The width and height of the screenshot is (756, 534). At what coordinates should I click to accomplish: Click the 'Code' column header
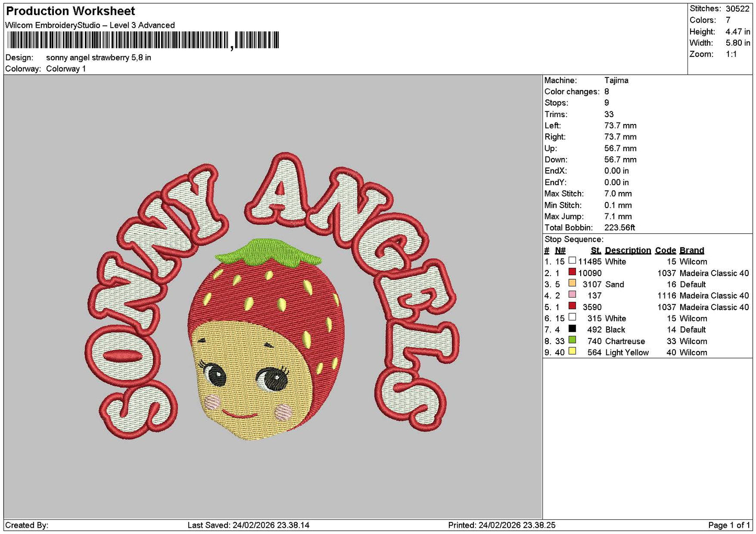(665, 251)
